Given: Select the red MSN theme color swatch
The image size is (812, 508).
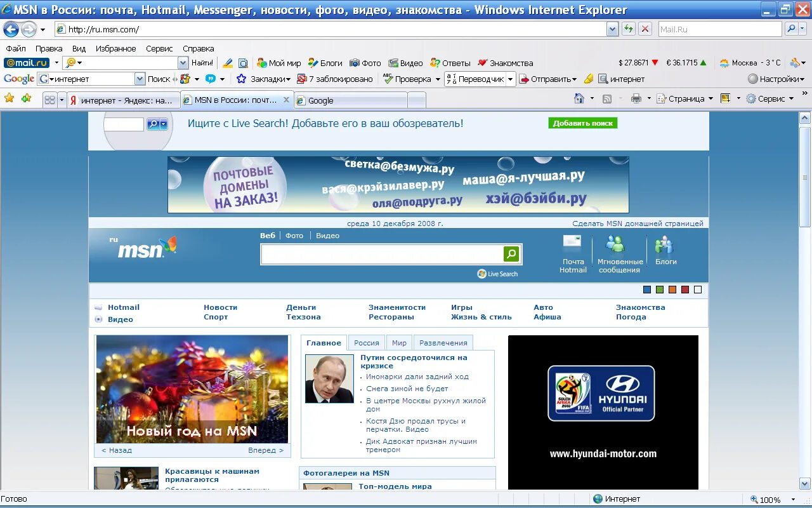Looking at the screenshot, I should [x=685, y=290].
